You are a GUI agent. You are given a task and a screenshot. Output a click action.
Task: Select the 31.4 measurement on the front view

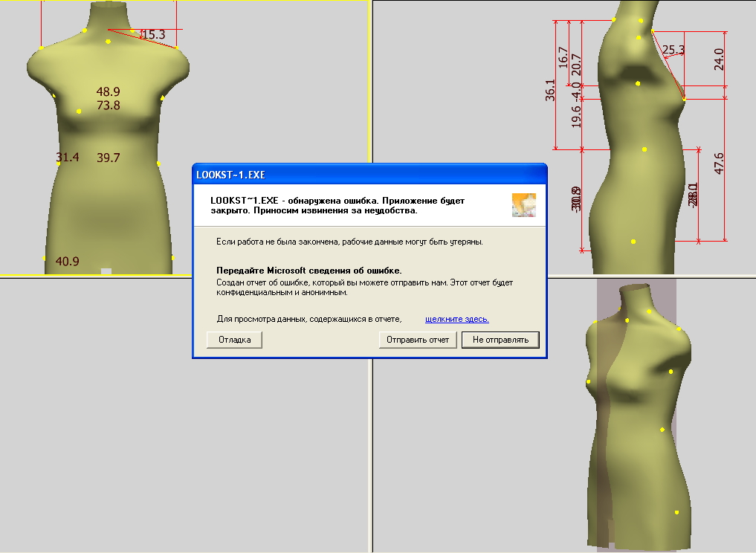pyautogui.click(x=68, y=157)
